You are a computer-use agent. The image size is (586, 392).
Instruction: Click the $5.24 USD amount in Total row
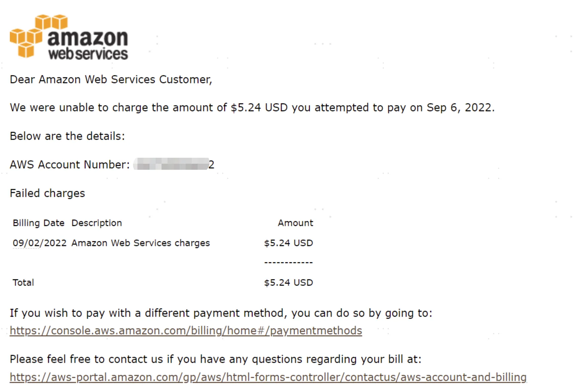(x=288, y=283)
